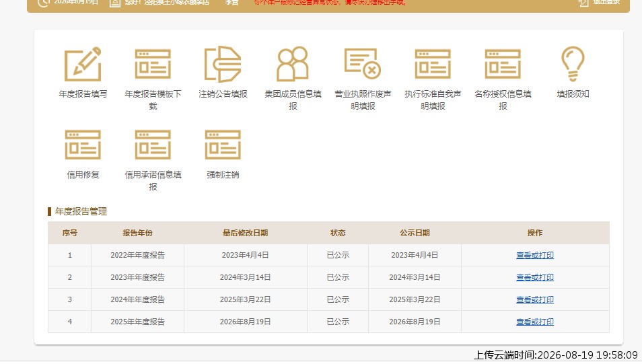Click the 报告年份 column header
Screen dimensions: 642x364
click(x=137, y=233)
